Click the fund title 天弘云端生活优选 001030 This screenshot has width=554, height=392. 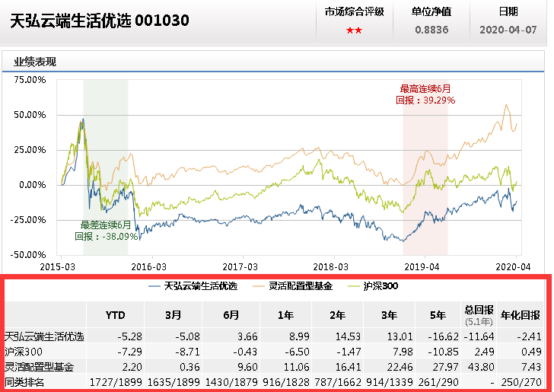click(100, 21)
